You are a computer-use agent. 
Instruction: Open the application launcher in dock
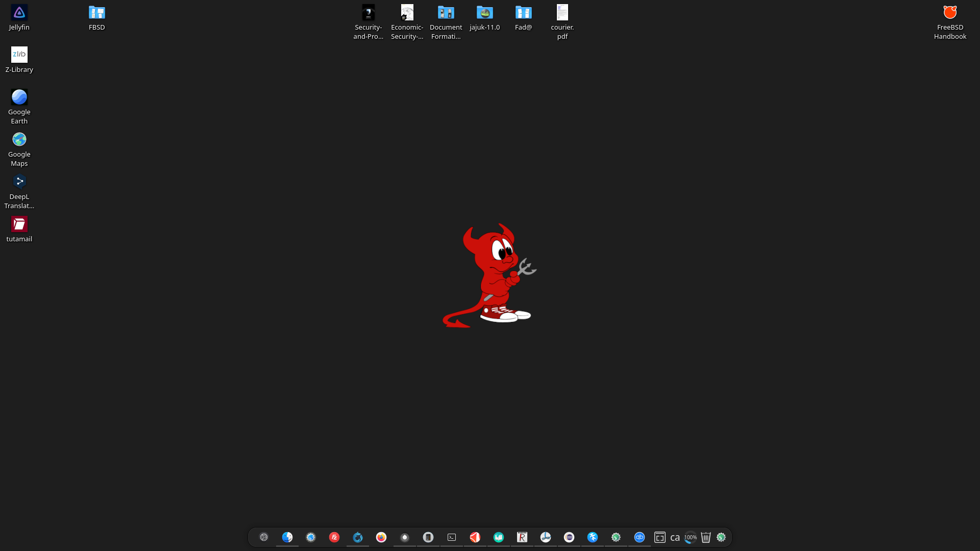[x=264, y=537]
